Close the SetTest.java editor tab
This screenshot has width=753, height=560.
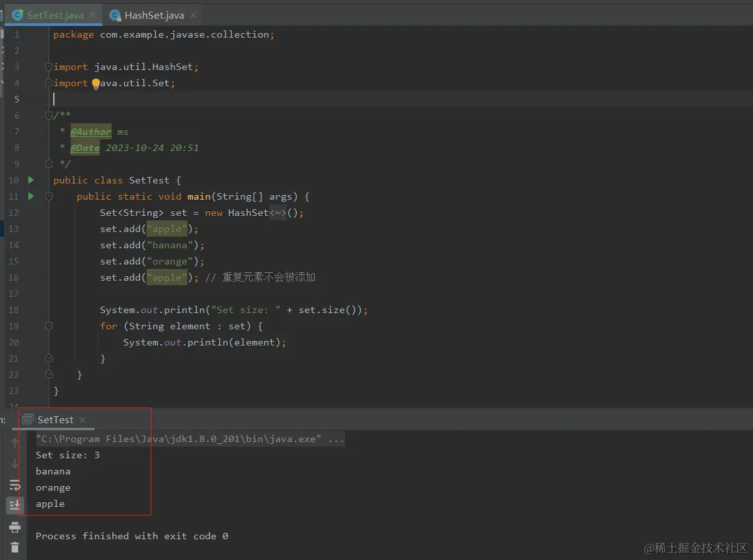[x=93, y=16]
